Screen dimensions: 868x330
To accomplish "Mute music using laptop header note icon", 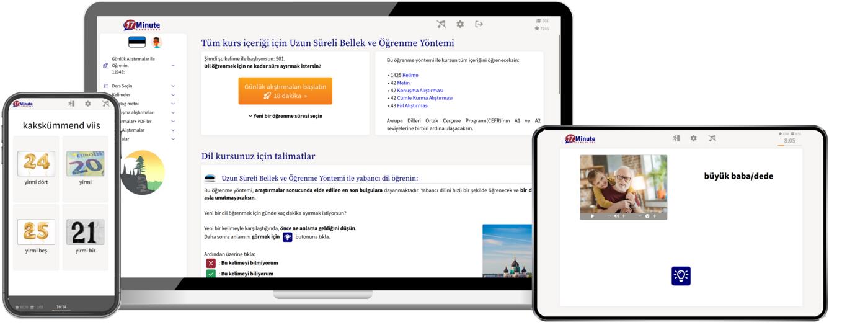I will [x=441, y=24].
